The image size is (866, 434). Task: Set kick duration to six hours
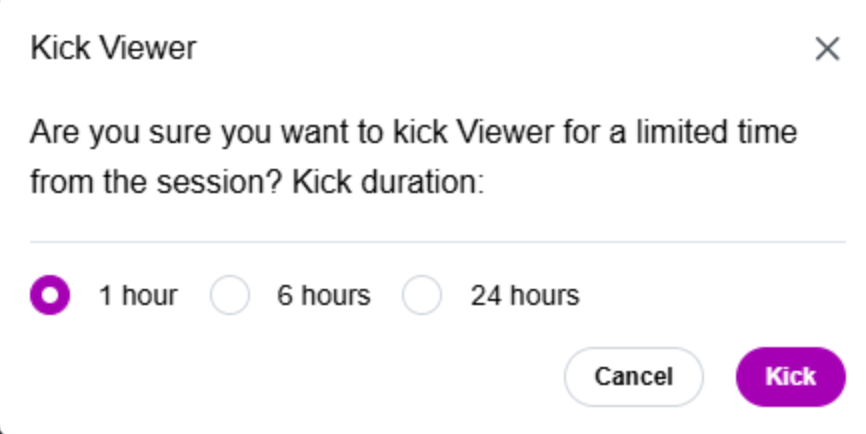pos(230,296)
